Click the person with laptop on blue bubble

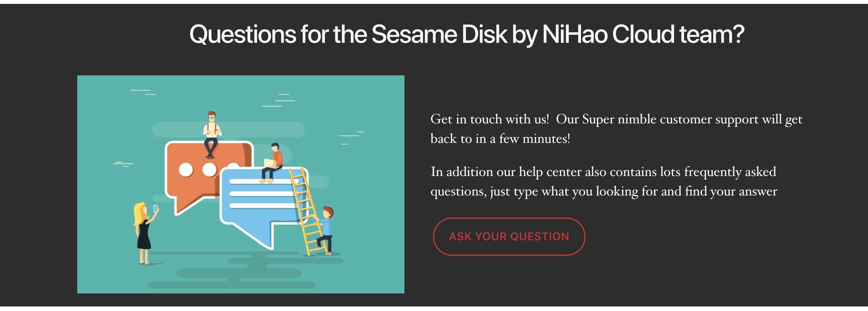[272, 163]
